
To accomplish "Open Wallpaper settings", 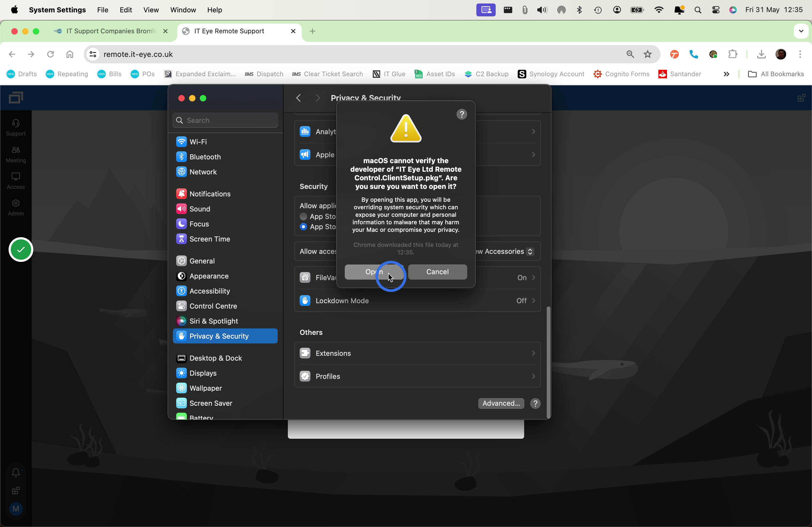I will click(x=225, y=388).
